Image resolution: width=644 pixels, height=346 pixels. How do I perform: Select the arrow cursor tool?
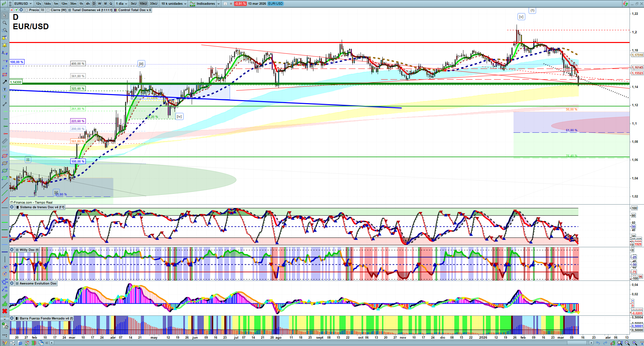click(x=5, y=15)
